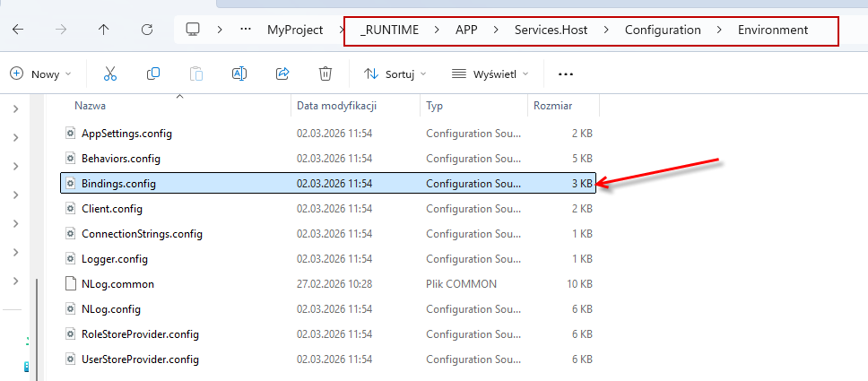Expand chevron after APP in path
This screenshot has height=381, width=868.
point(496,30)
